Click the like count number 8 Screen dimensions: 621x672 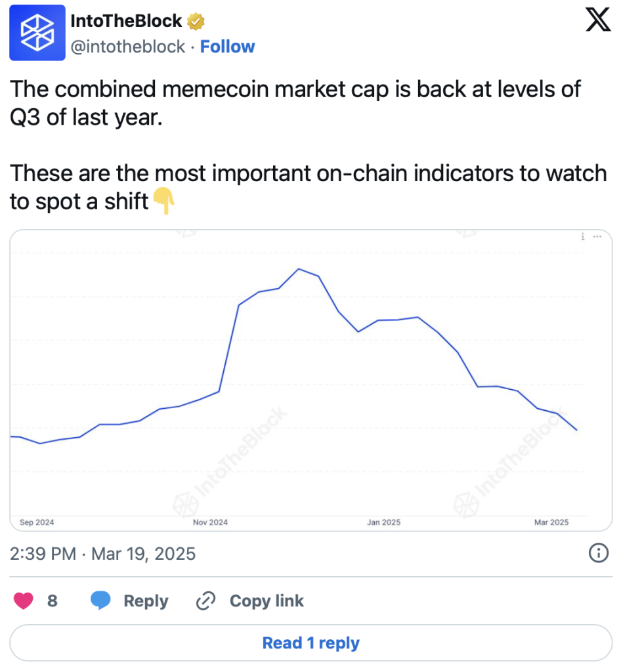coord(53,601)
